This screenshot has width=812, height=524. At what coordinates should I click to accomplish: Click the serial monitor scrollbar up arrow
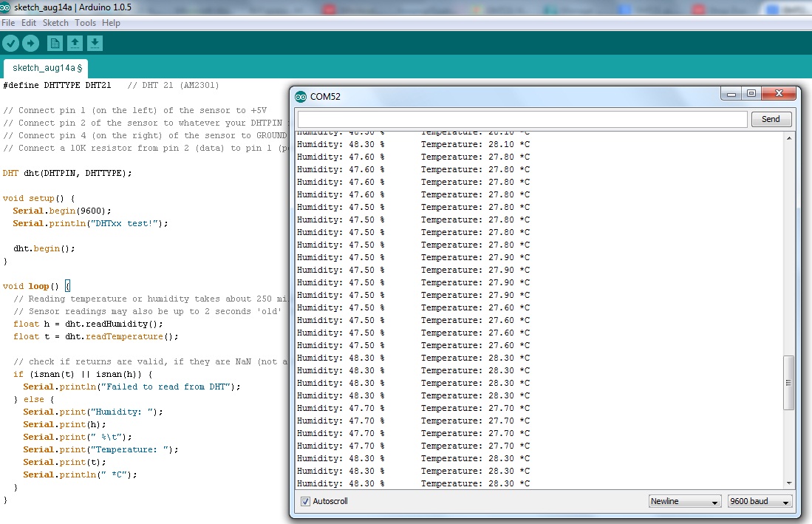[x=788, y=138]
